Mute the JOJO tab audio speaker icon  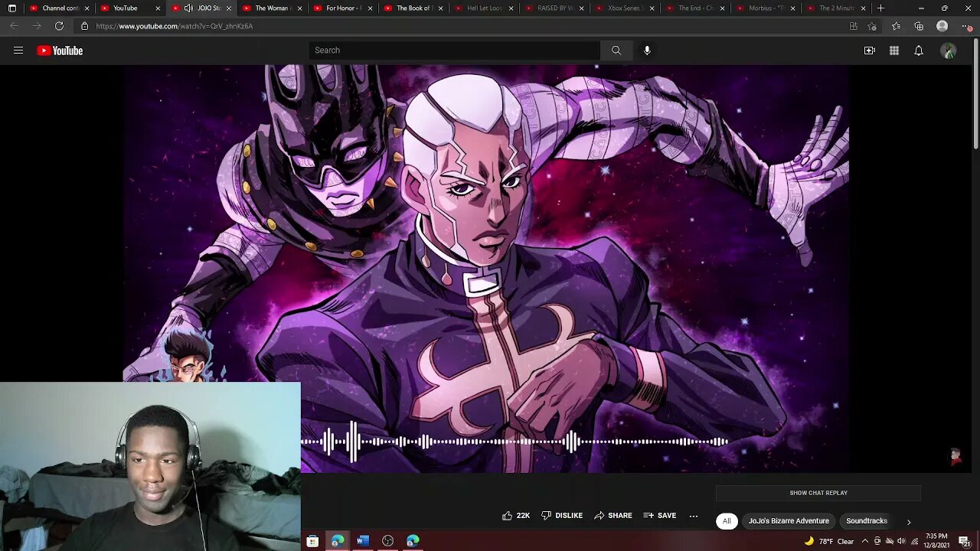coord(188,8)
